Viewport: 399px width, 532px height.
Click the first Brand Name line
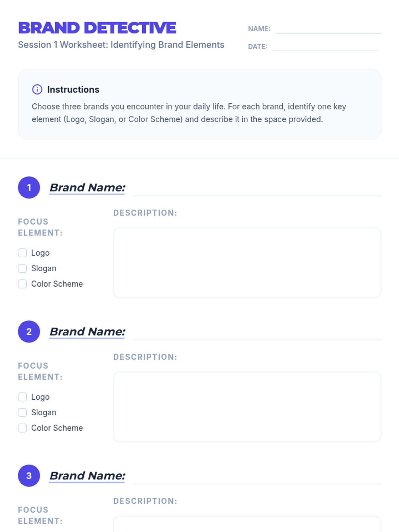(257, 191)
